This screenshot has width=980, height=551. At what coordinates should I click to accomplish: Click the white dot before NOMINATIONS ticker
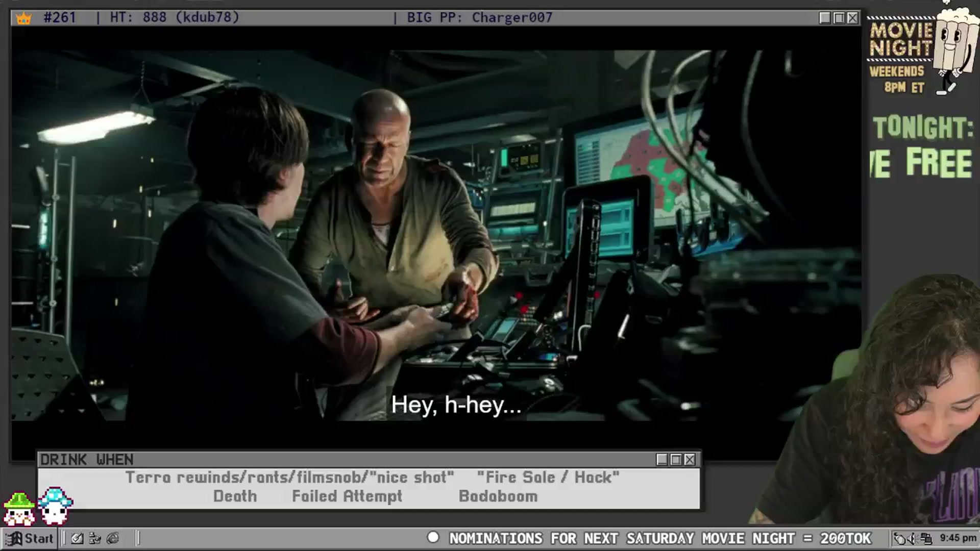click(433, 537)
